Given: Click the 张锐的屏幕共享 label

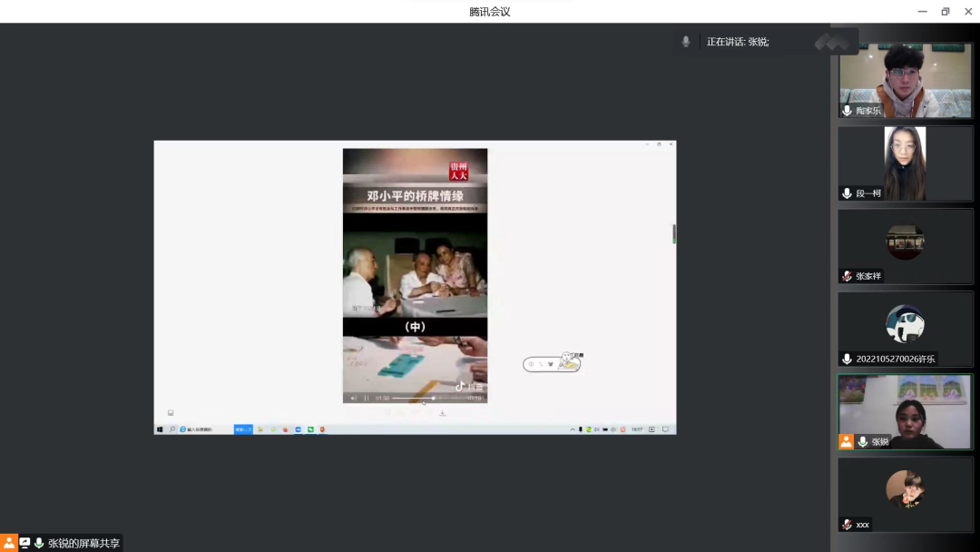Looking at the screenshot, I should tap(83, 543).
